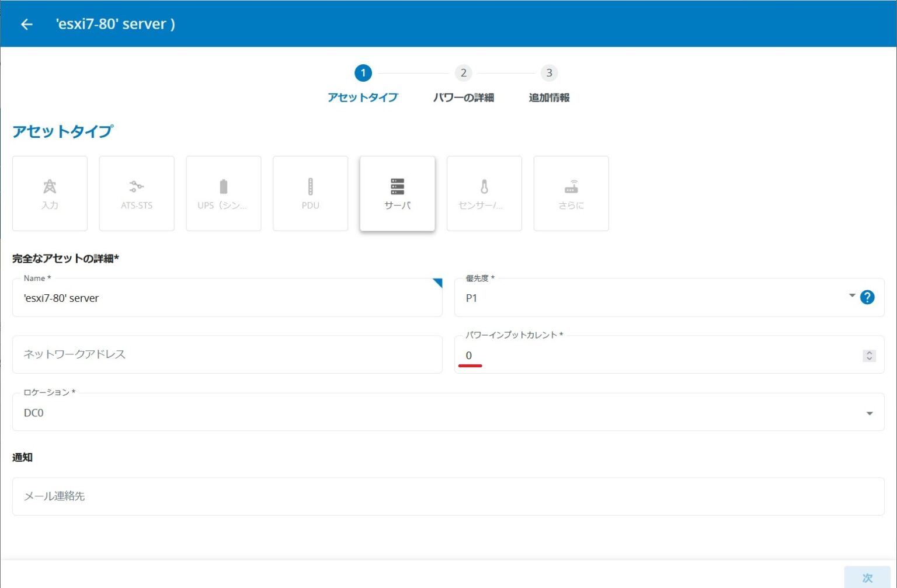Click the back arrow in the header

[x=26, y=24]
